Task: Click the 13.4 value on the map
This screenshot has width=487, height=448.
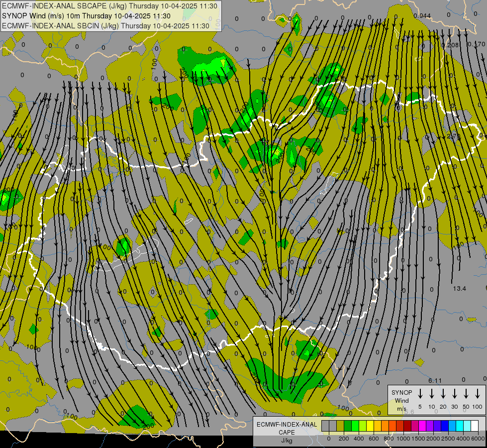Action: tap(459, 289)
